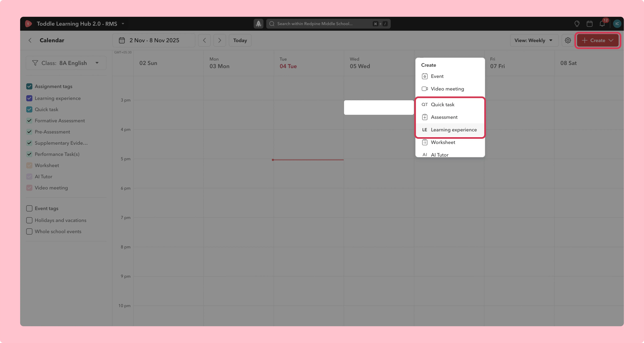Open the 2 Nov - 8 Nov 2025 date picker
Screen dimensions: 644x343
click(154, 40)
